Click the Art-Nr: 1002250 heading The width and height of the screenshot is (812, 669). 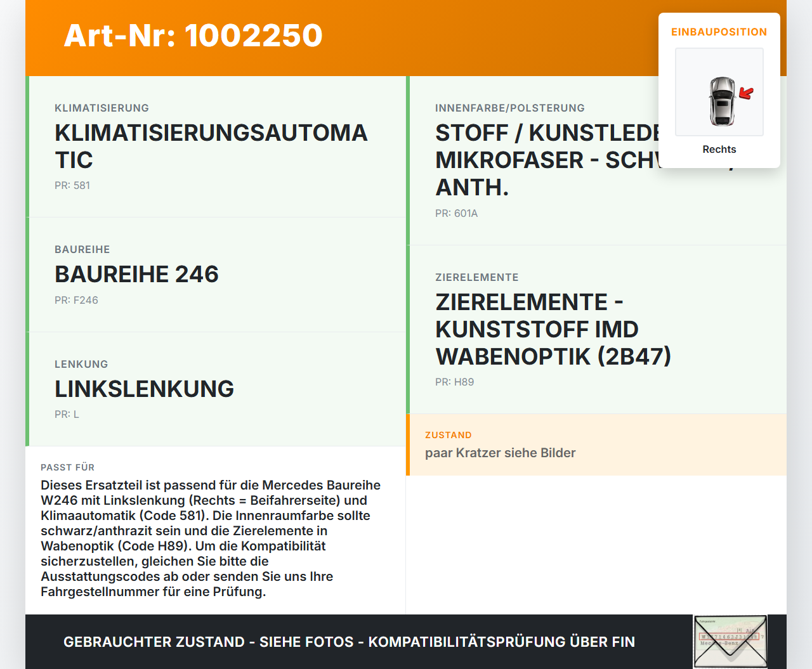(193, 36)
